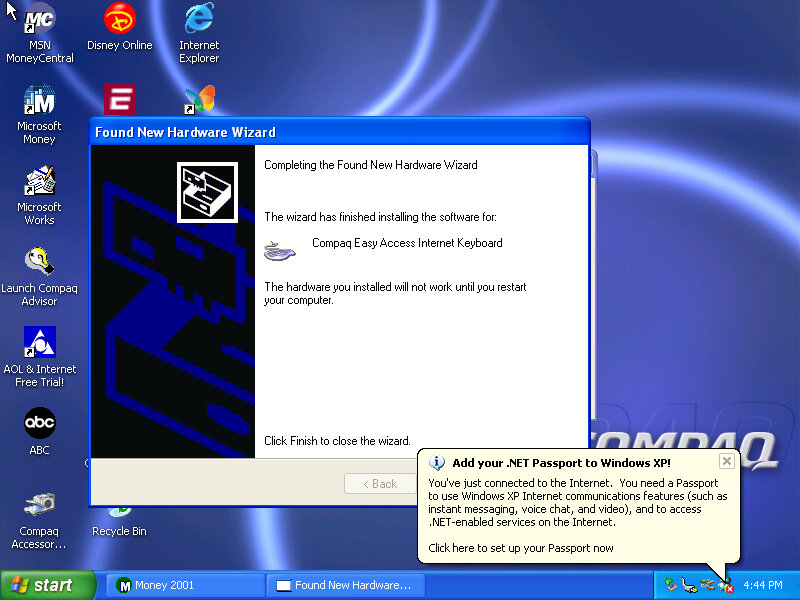Open the ABC desktop shortcut

tap(39, 424)
